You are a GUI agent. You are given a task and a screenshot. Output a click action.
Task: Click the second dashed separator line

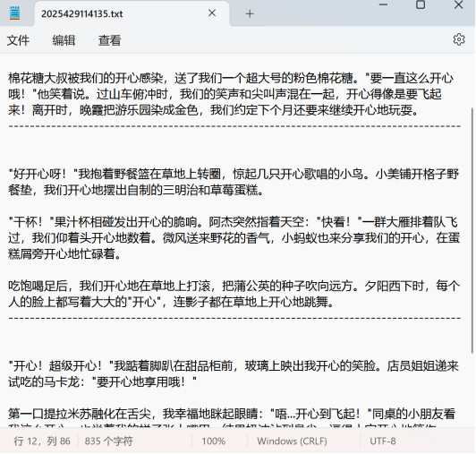(x=234, y=318)
